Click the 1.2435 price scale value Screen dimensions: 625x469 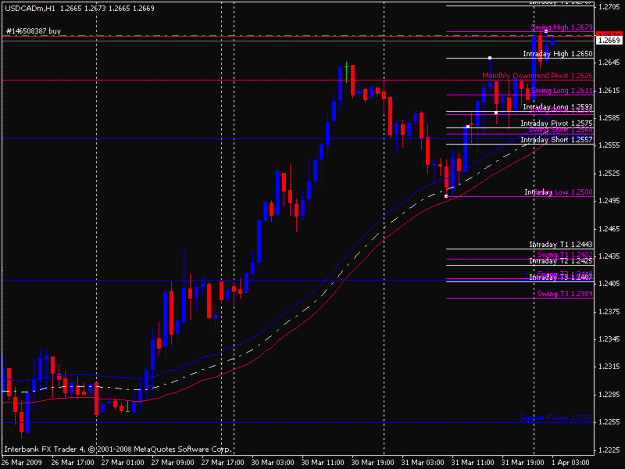point(609,256)
